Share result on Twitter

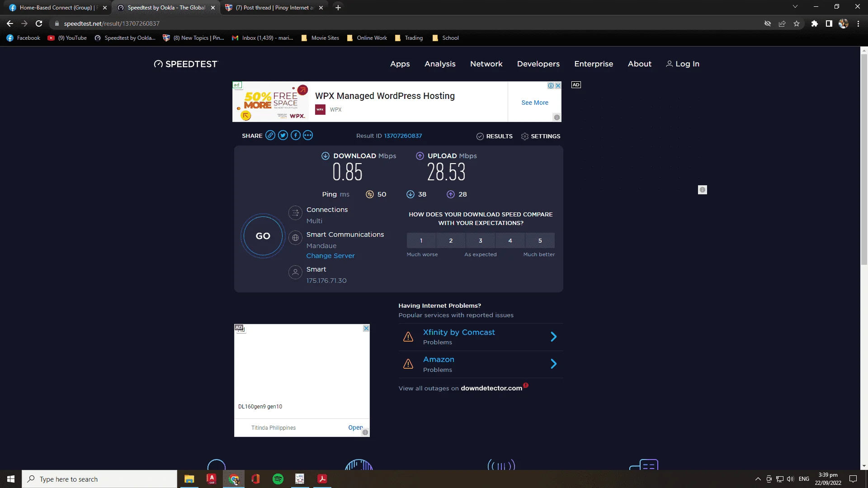tap(283, 136)
